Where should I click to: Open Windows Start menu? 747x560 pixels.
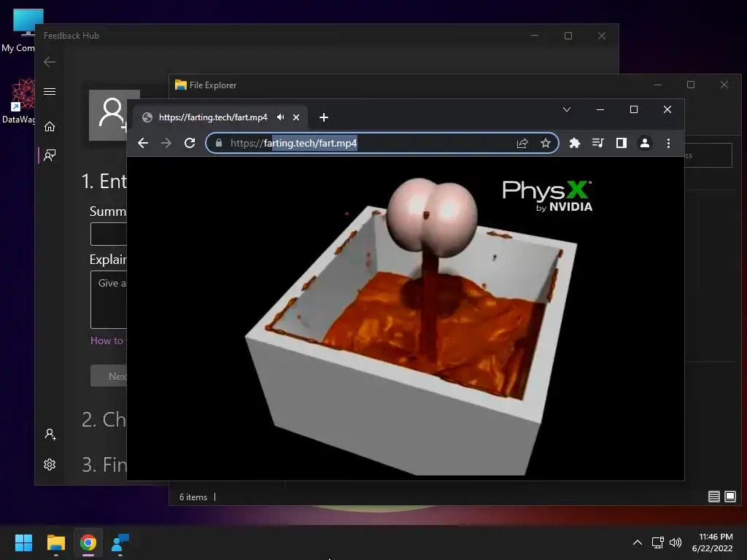point(23,542)
